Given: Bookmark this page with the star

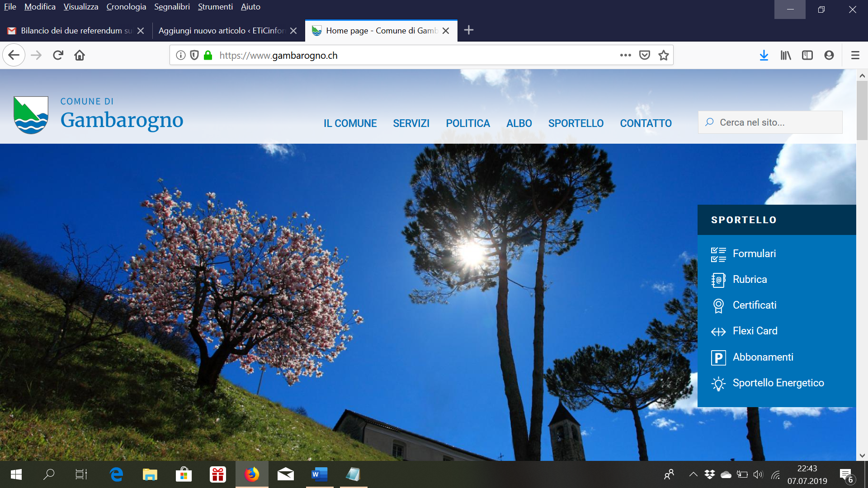Looking at the screenshot, I should click(664, 55).
